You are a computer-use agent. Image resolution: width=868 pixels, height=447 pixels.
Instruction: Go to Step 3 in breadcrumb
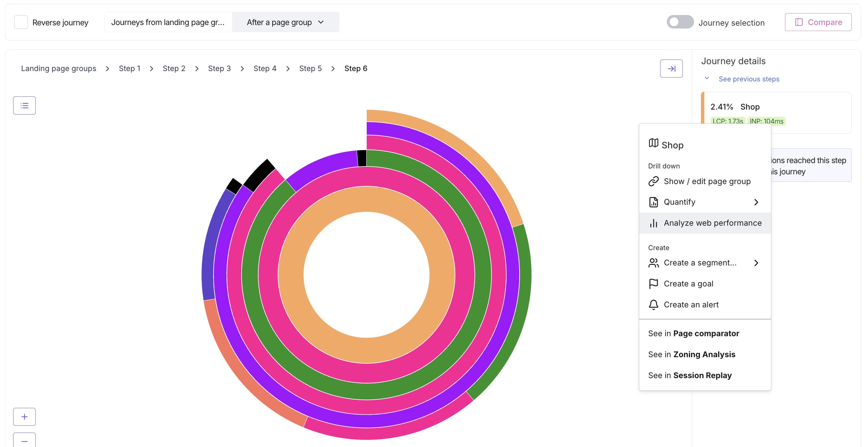(219, 69)
